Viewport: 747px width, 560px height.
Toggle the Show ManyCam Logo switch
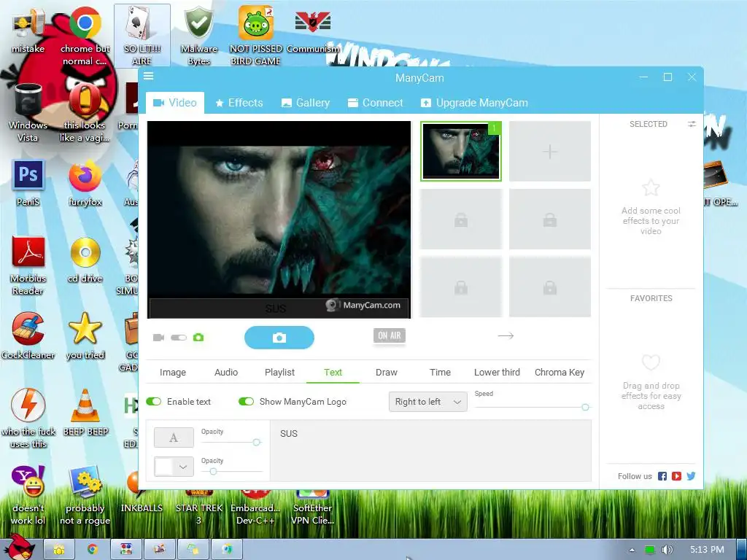tap(246, 402)
